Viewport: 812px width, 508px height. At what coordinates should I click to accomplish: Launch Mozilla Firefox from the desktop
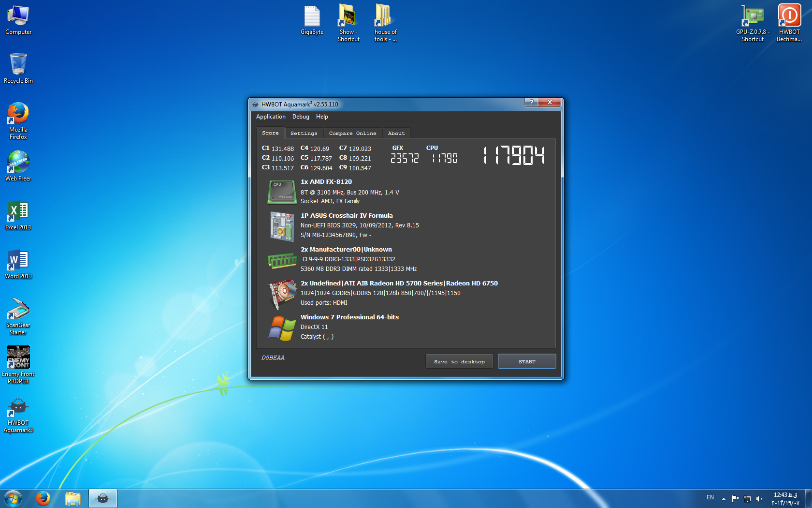tap(18, 120)
